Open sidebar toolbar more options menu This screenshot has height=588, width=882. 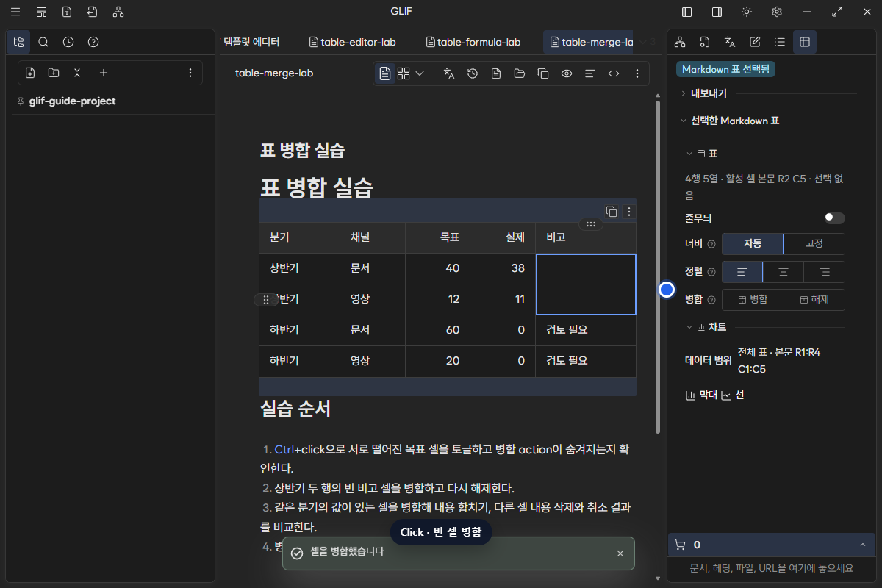tap(190, 73)
